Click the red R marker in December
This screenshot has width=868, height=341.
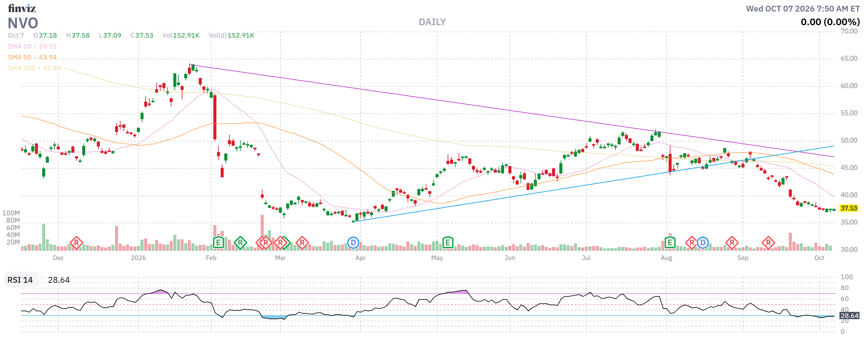tap(76, 243)
